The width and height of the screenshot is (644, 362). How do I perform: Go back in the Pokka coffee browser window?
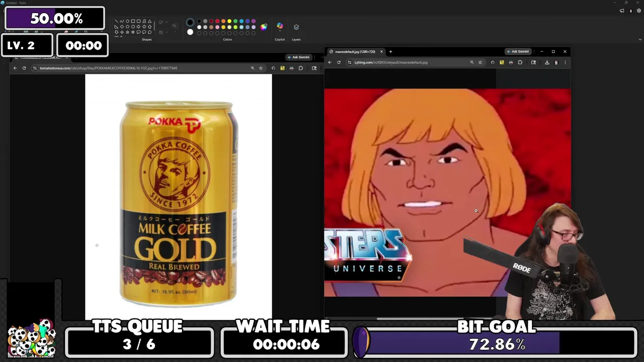[15, 68]
